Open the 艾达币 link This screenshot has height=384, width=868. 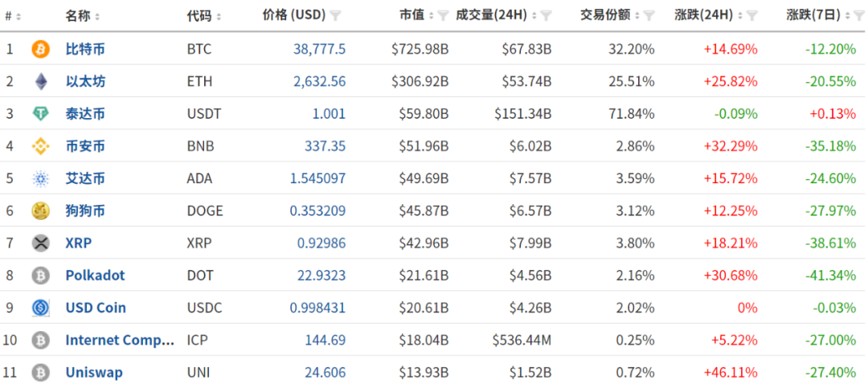(x=85, y=178)
